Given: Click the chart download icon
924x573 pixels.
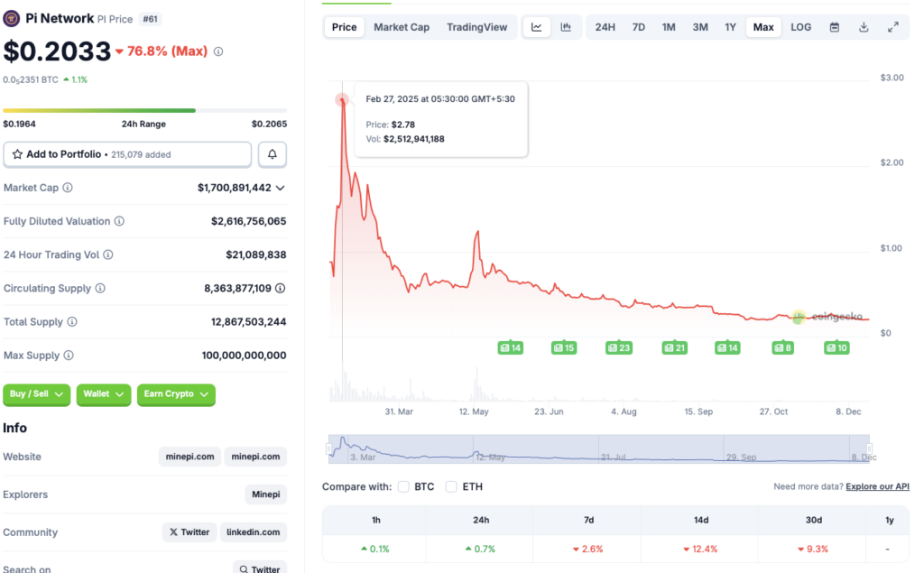Looking at the screenshot, I should [x=863, y=27].
